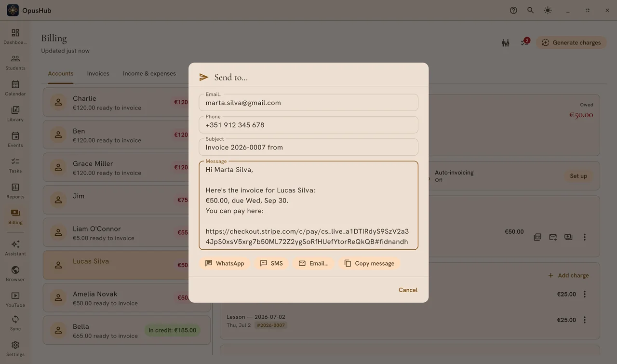Open search with the magnifier icon

pyautogui.click(x=530, y=10)
